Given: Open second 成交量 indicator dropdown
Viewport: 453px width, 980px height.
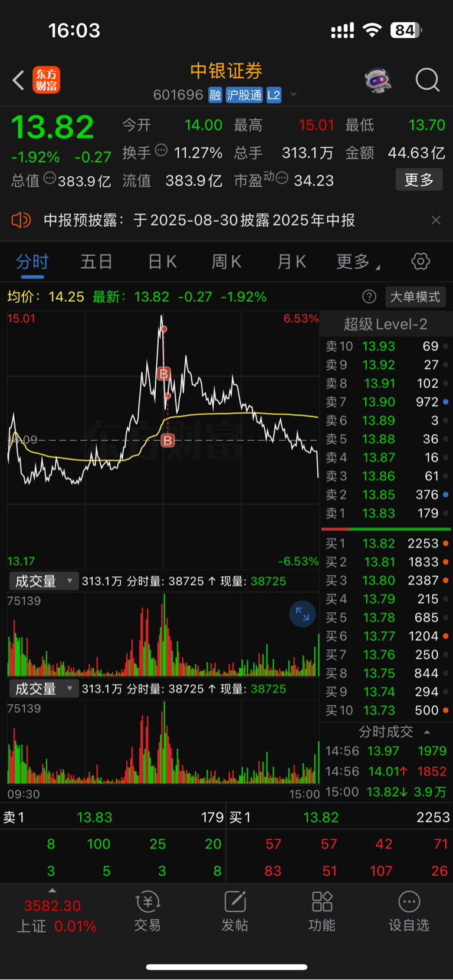Looking at the screenshot, I should click(43, 689).
